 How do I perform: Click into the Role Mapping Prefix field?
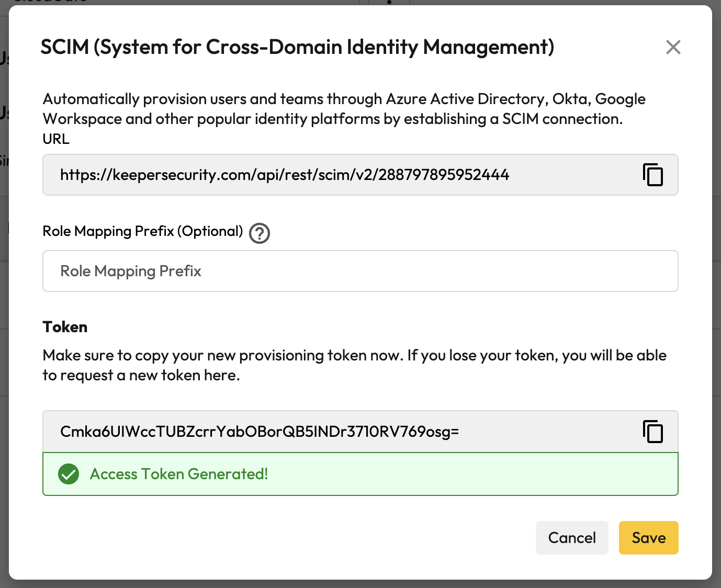(360, 271)
